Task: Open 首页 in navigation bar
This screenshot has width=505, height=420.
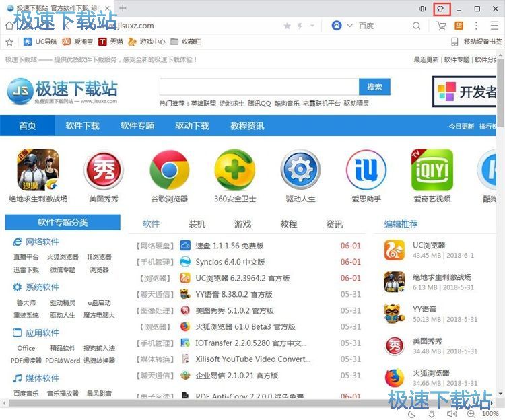Action: 28,125
